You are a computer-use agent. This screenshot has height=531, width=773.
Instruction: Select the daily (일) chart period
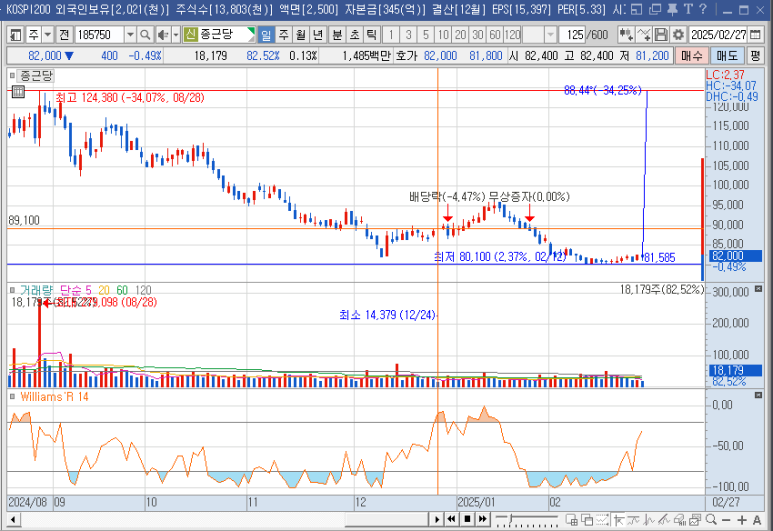pos(266,35)
